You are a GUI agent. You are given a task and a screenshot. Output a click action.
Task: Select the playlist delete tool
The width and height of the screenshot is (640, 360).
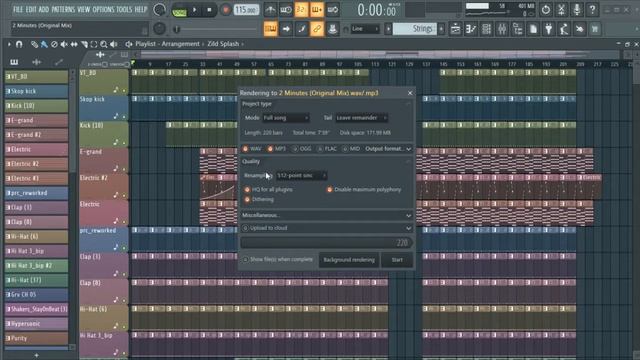tap(54, 44)
